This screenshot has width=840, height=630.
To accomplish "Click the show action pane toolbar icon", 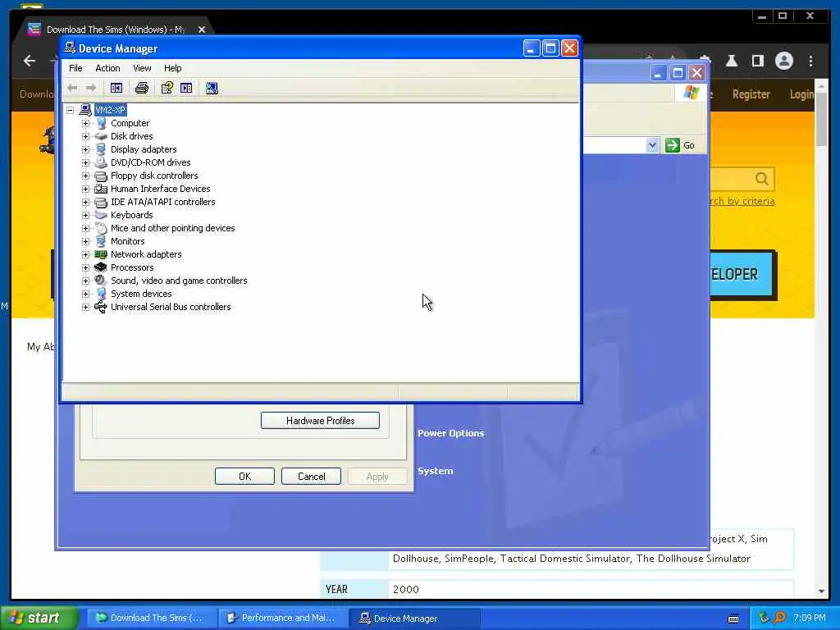I will point(186,88).
